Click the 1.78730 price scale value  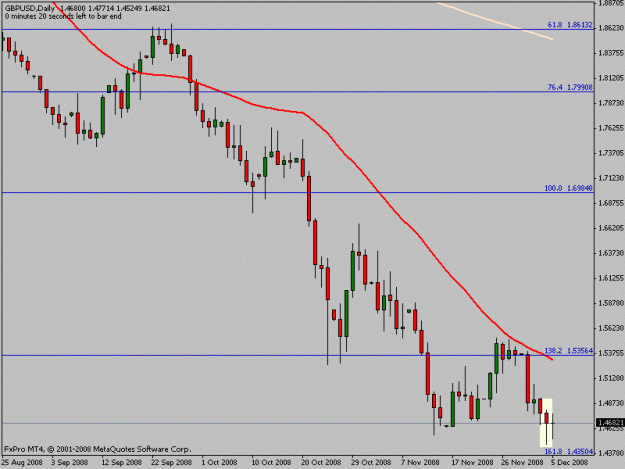(611, 103)
